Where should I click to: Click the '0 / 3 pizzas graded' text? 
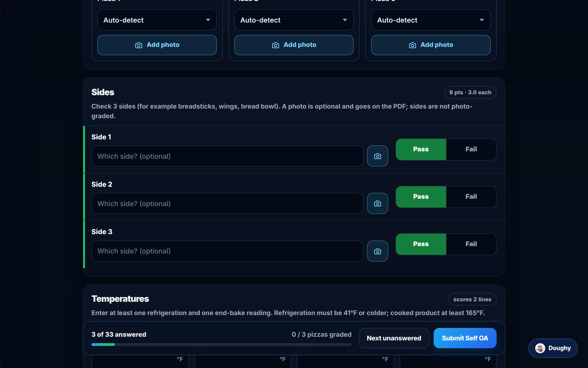pos(322,335)
